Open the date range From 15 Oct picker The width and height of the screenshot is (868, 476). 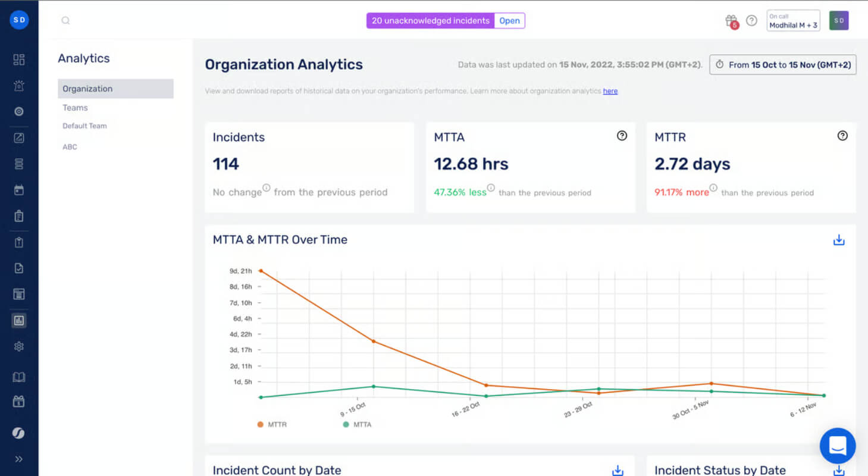pos(783,65)
